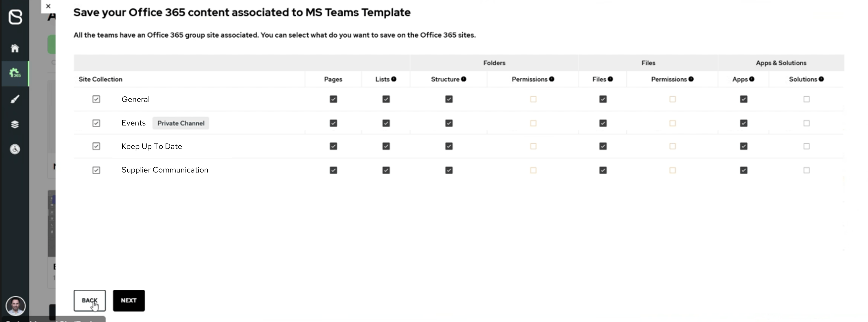Open the app logo in the sidebar
This screenshot has width=868, height=322.
tap(15, 17)
